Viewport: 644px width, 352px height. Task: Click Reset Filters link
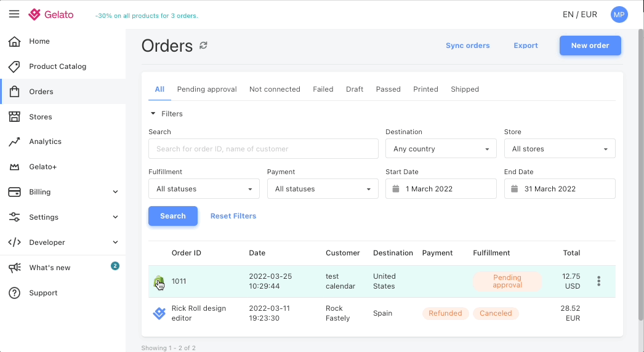233,216
